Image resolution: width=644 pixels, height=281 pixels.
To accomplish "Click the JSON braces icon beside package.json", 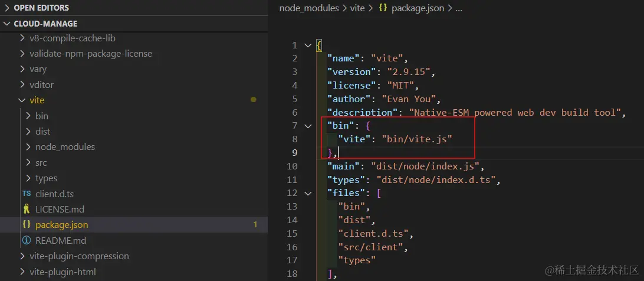I will coord(27,225).
